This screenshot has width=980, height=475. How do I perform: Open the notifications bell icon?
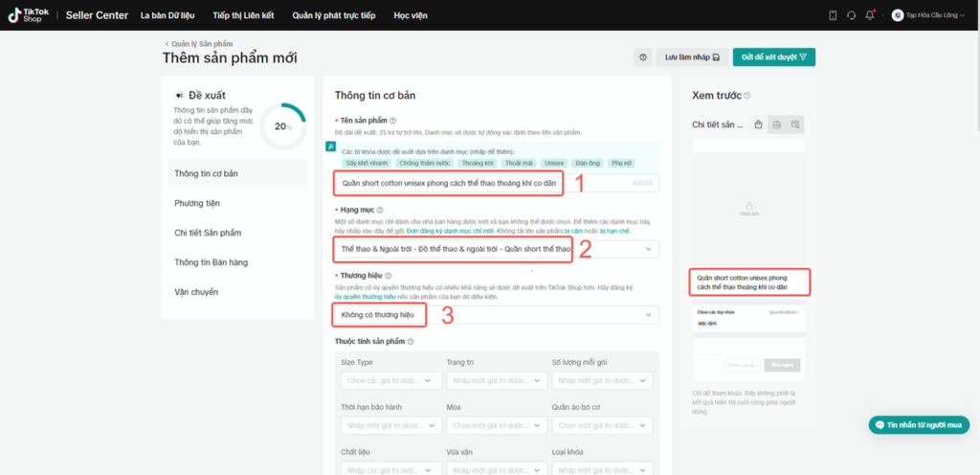tap(869, 15)
